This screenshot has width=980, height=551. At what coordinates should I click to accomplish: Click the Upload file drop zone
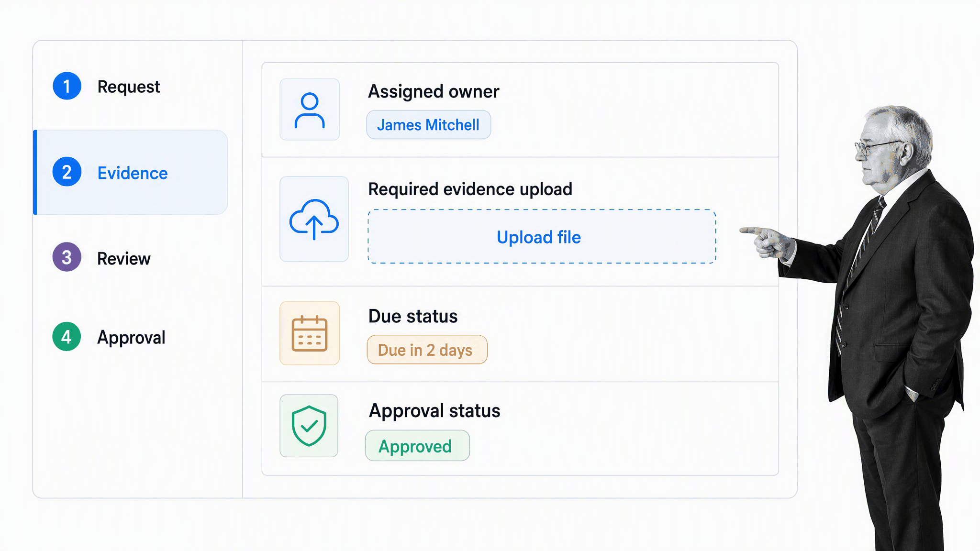[542, 236]
